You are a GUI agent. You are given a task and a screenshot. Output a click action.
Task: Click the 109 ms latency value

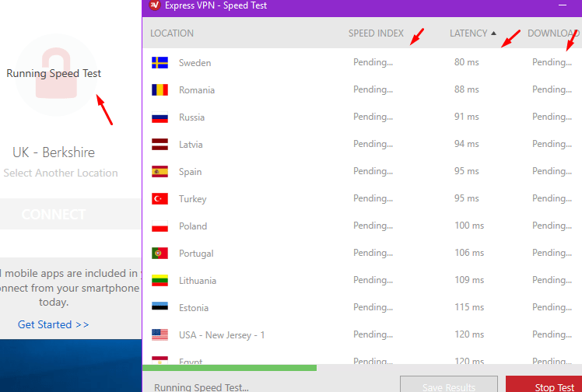pos(469,280)
